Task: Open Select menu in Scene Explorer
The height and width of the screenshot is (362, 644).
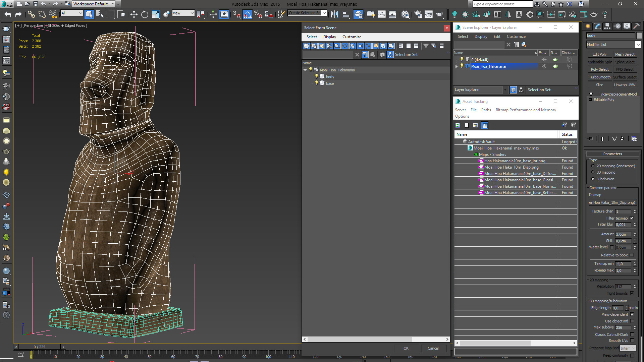Action: click(463, 37)
